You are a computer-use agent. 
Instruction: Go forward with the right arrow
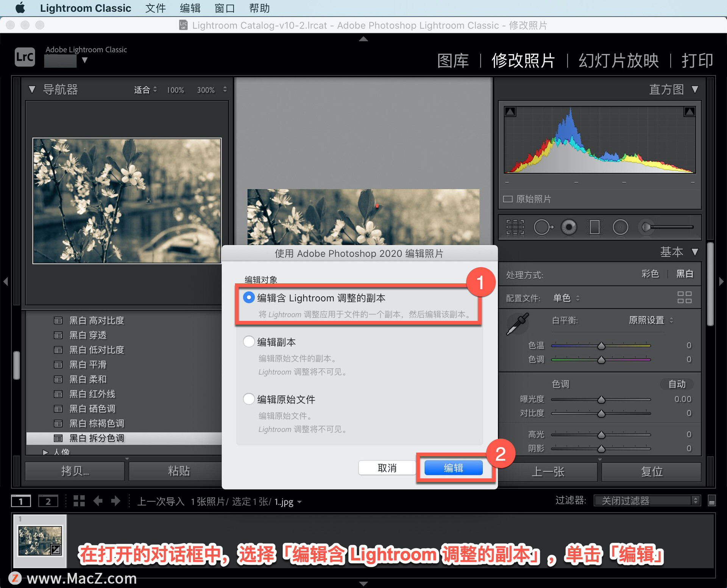pyautogui.click(x=116, y=501)
